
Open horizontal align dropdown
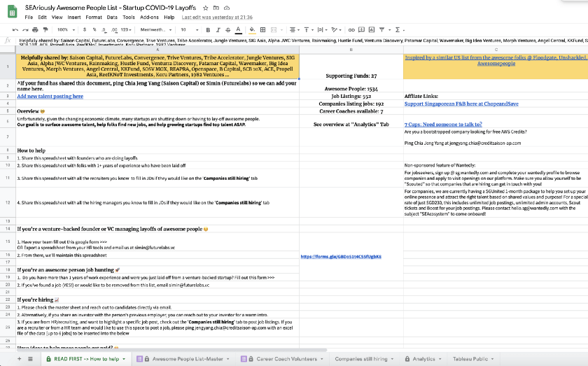(295, 29)
